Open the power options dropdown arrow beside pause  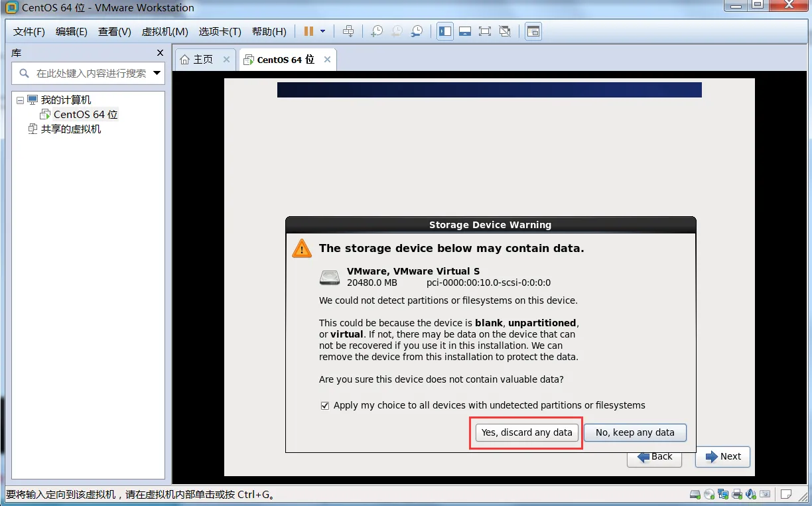(x=323, y=31)
